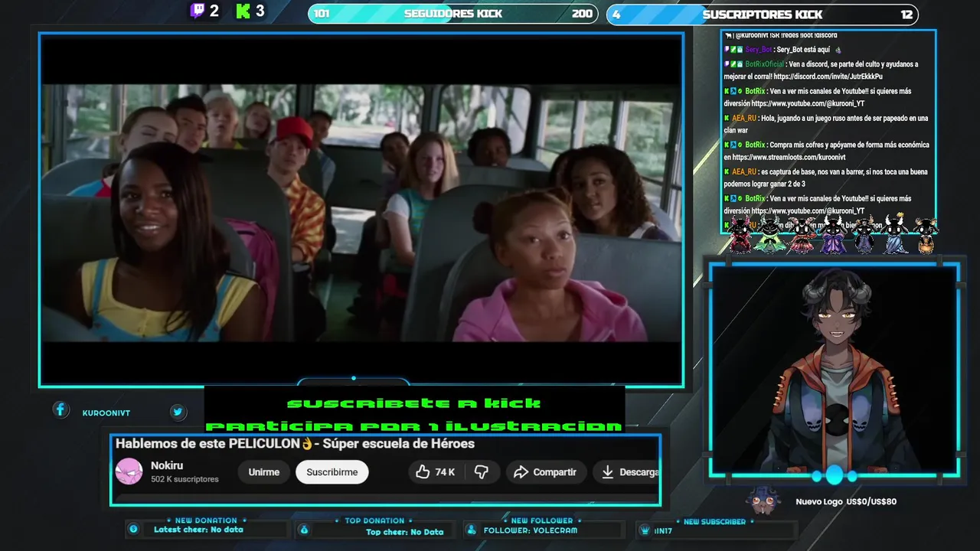Click the 'suscribete a kick' green banner text
Viewport: 980px width, 551px height.
coord(414,403)
